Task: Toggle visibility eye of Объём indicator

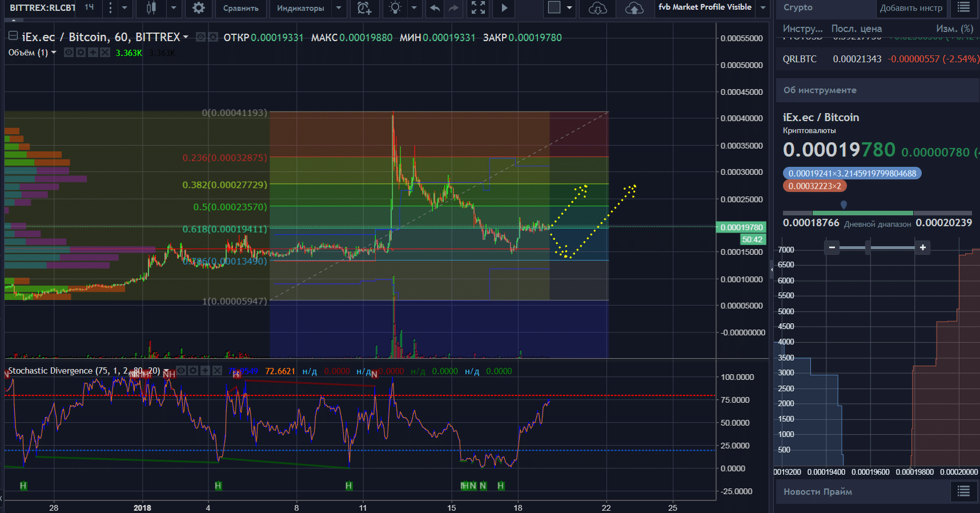Action: point(69,53)
